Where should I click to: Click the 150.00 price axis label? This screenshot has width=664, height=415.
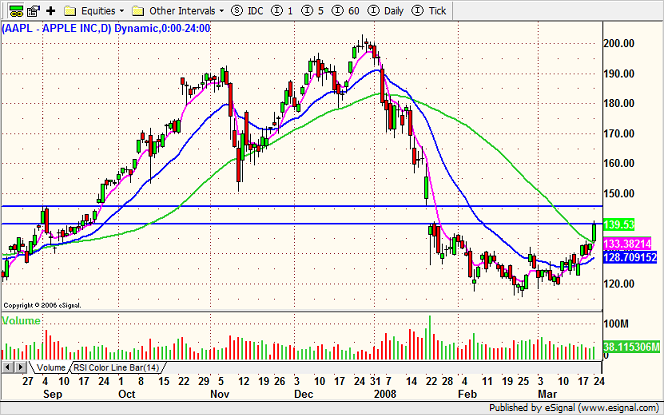tap(619, 194)
